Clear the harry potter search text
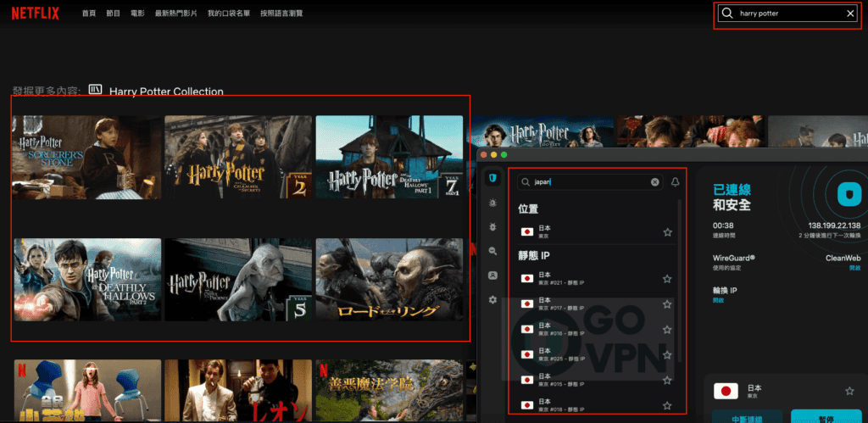 [850, 14]
